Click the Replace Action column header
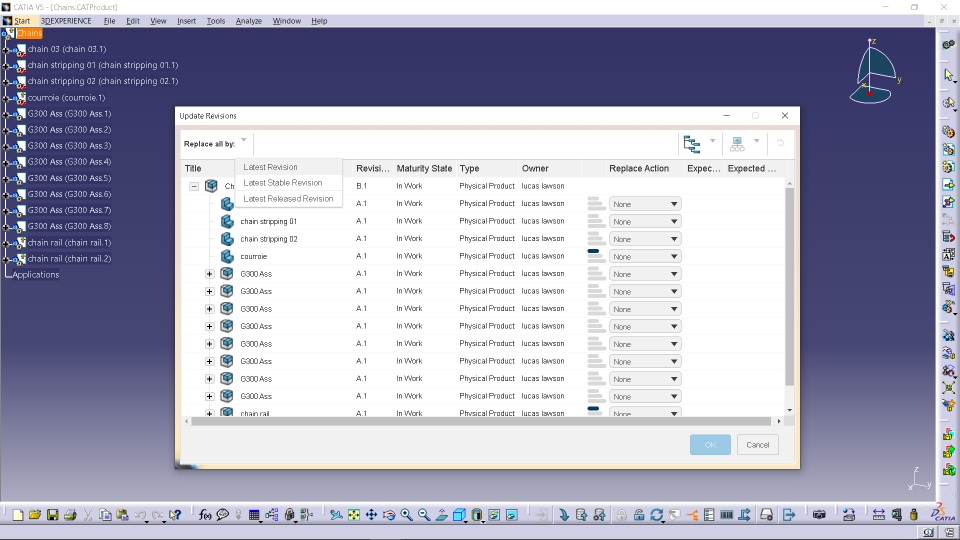Screen dimensions: 960x540 tap(639, 168)
